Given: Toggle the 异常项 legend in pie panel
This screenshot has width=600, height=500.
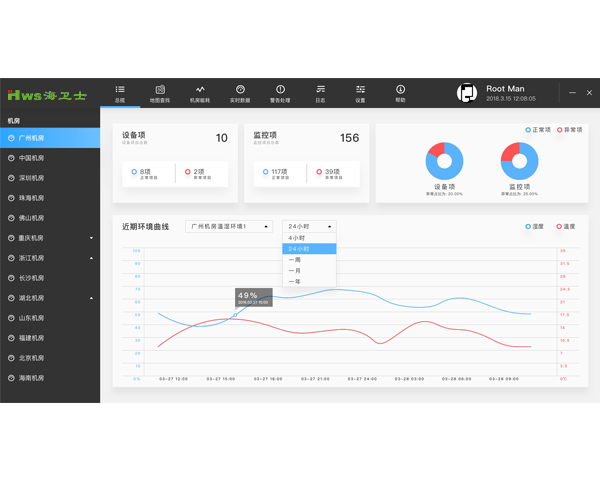Looking at the screenshot, I should (x=569, y=130).
